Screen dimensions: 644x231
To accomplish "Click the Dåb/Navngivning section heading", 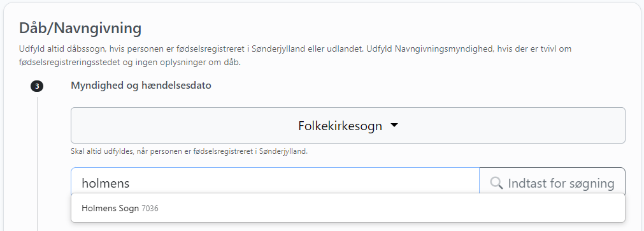I will 80,29.
